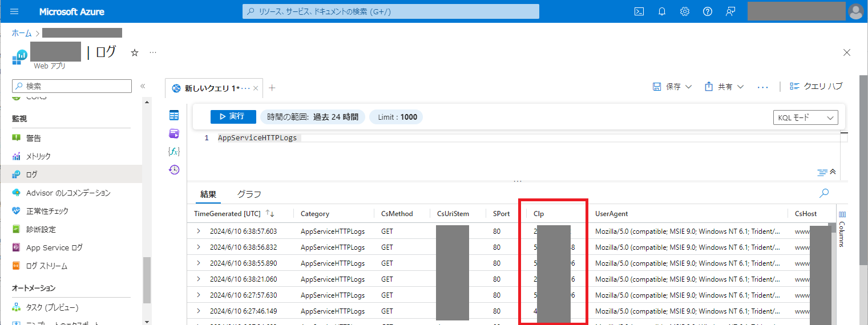Open the feedback icon in top bar
This screenshot has width=868, height=325.
point(730,11)
